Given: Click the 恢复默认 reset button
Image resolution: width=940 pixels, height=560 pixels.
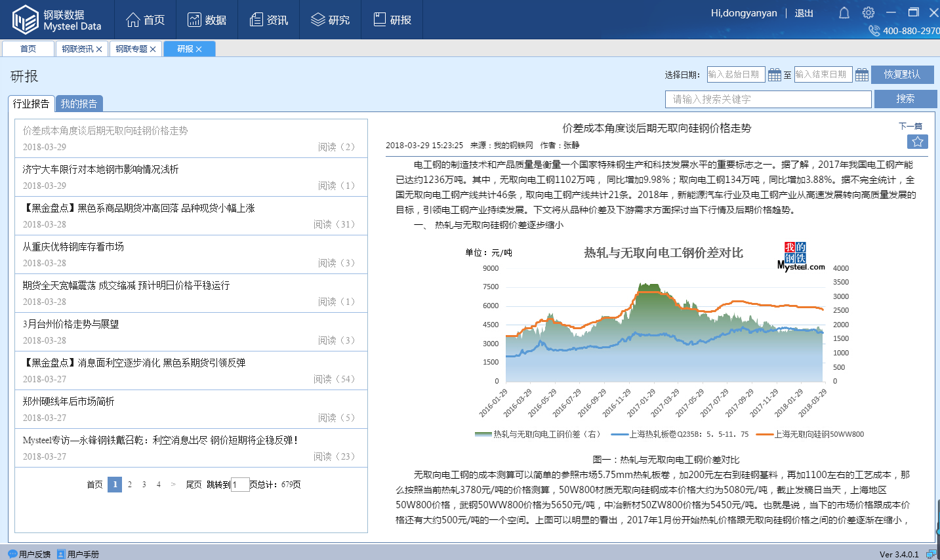Looking at the screenshot, I should click(x=902, y=75).
